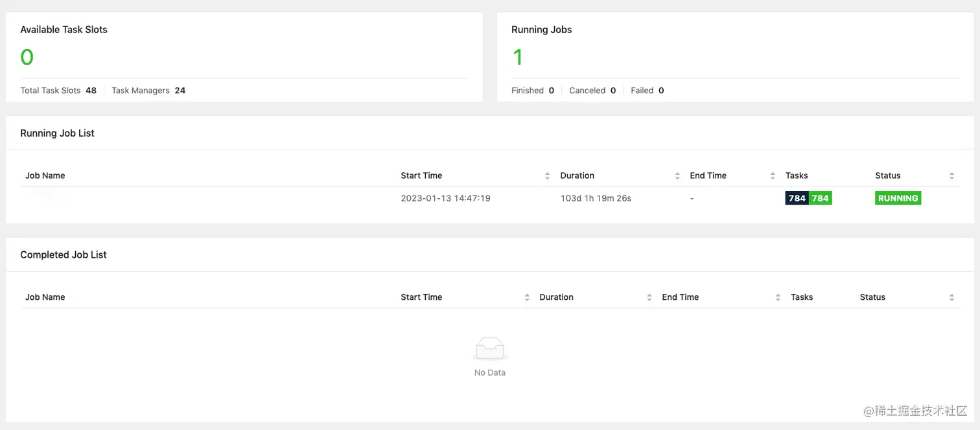The image size is (980, 430).
Task: Click the No Data inbox icon
Action: 489,348
